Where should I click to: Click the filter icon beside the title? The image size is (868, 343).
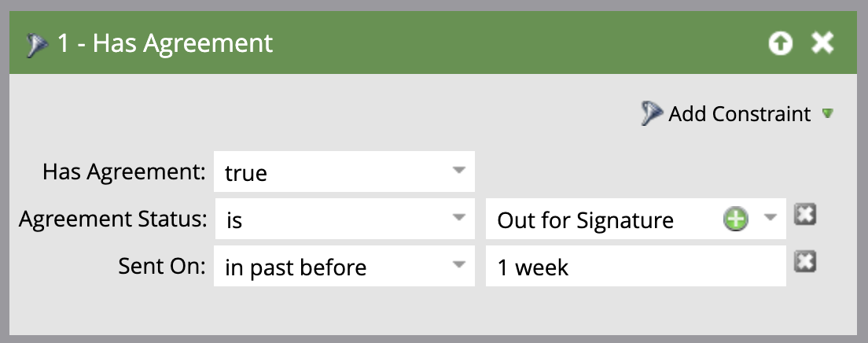point(38,44)
